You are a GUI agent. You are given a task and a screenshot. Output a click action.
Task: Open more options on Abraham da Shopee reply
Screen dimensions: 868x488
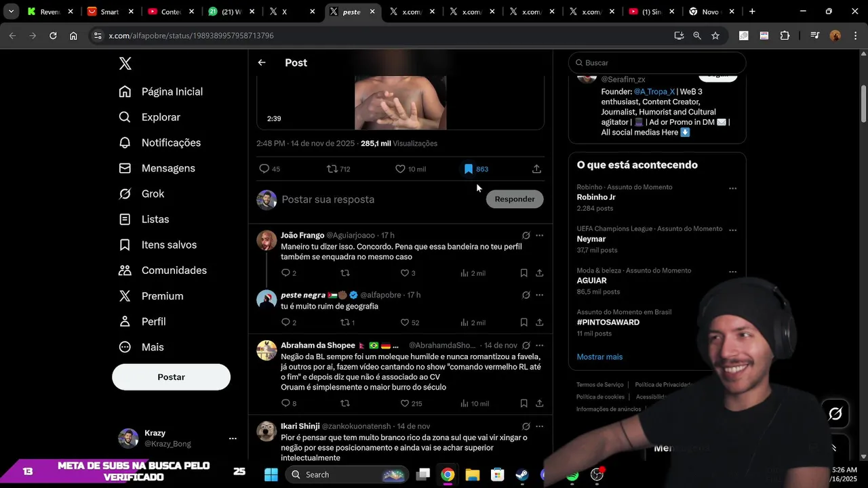click(539, 345)
